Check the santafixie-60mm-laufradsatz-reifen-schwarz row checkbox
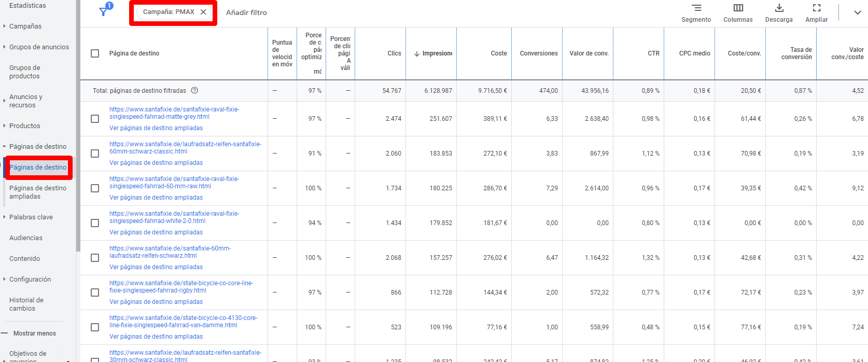This screenshot has width=868, height=362. pos(95,258)
